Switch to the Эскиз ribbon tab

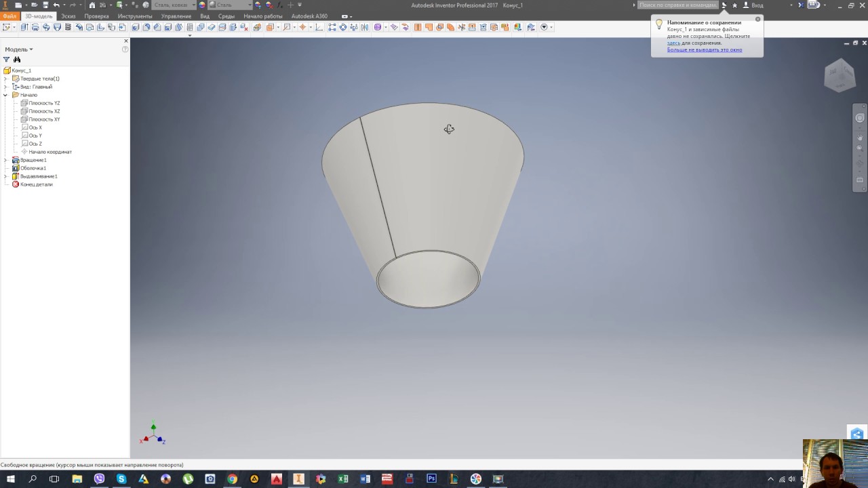coord(68,16)
